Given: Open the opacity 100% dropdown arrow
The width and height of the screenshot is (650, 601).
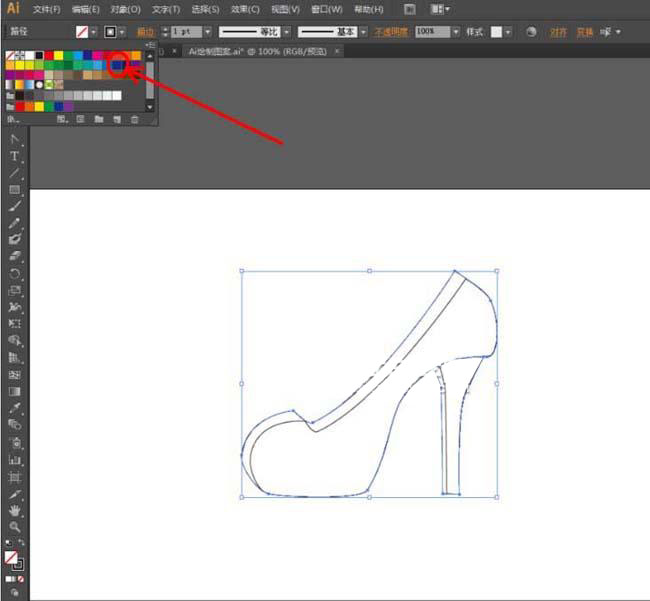Looking at the screenshot, I should (456, 32).
